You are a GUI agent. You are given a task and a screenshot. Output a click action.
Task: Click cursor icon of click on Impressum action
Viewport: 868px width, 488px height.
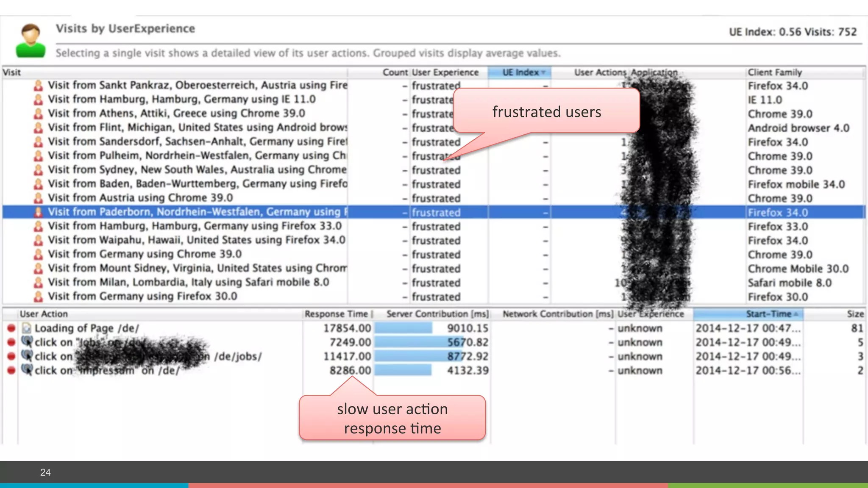pos(27,369)
